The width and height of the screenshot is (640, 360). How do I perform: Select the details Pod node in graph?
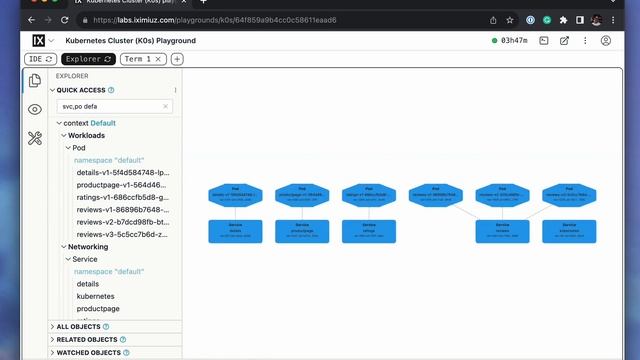[x=236, y=195]
